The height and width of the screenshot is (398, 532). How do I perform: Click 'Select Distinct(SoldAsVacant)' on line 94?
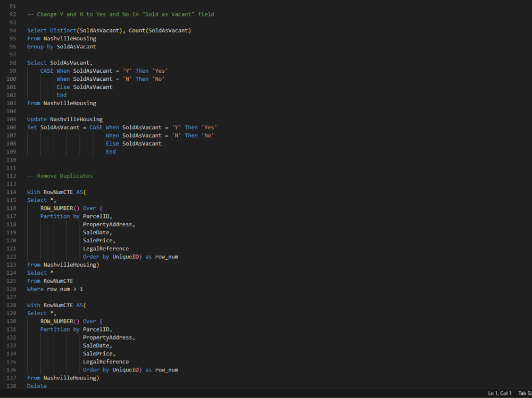(x=74, y=30)
